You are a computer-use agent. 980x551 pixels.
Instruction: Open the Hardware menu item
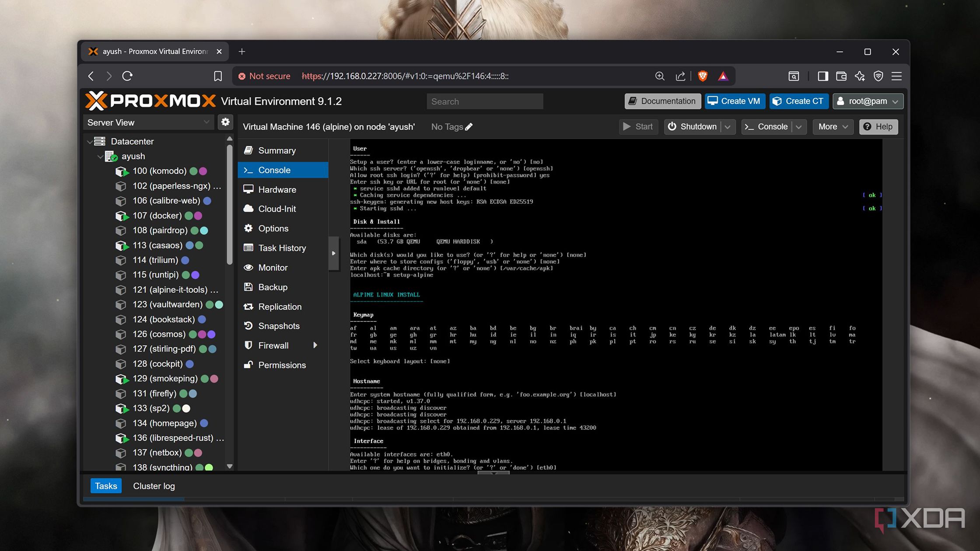coord(277,189)
